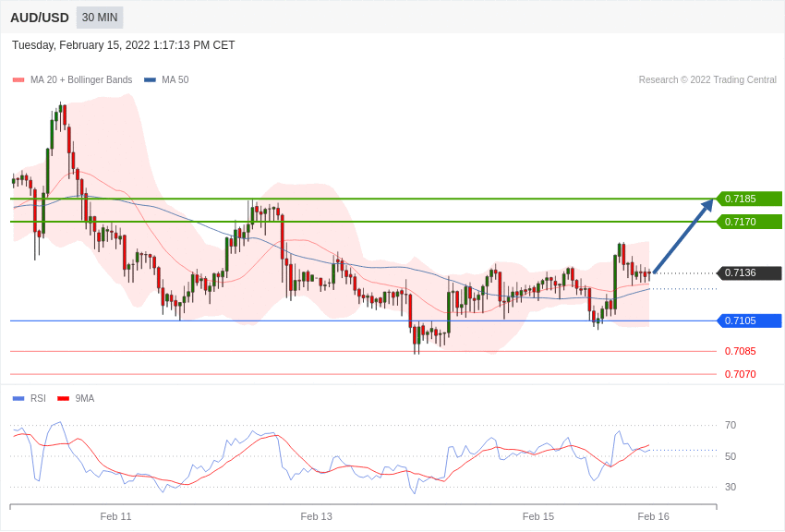Click the 0.7170 green resistance label
785x532 pixels.
pos(749,222)
